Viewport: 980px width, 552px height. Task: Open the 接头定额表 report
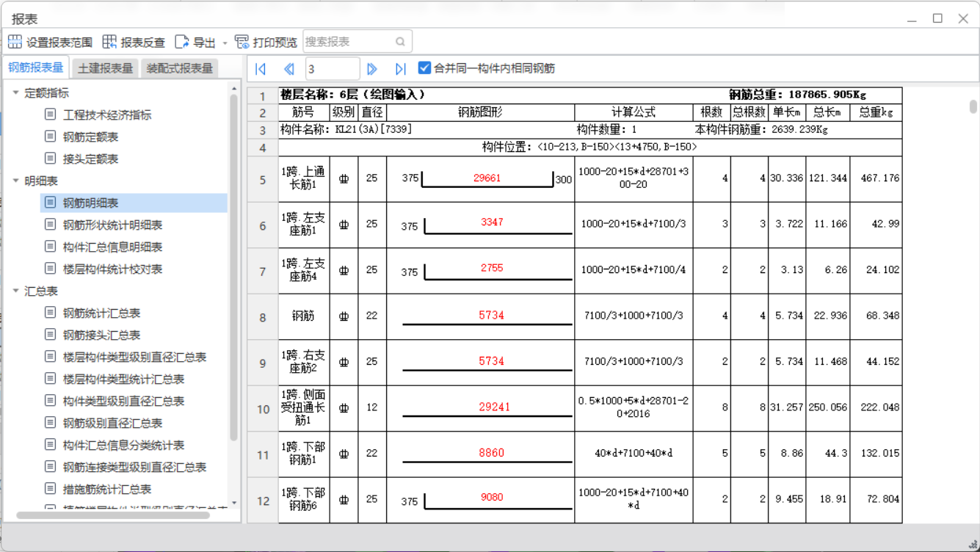[x=91, y=159]
